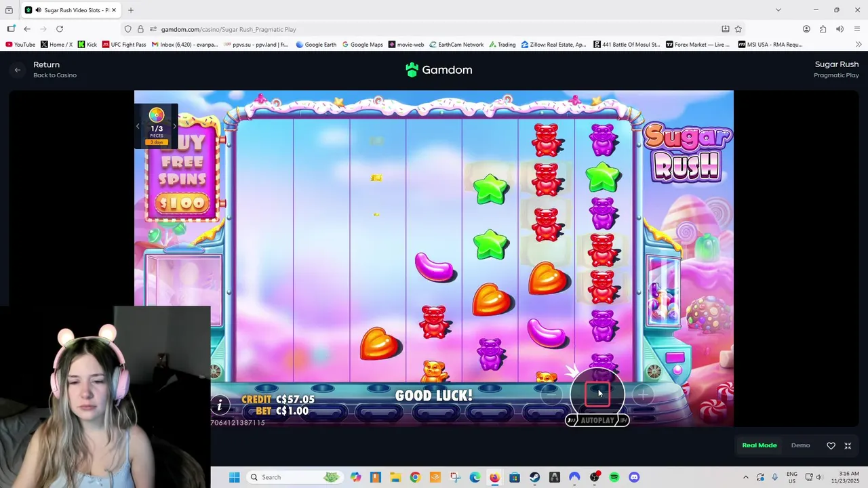Image resolution: width=868 pixels, height=488 pixels.
Task: Open File Explorer from the taskbar
Action: (x=395, y=477)
